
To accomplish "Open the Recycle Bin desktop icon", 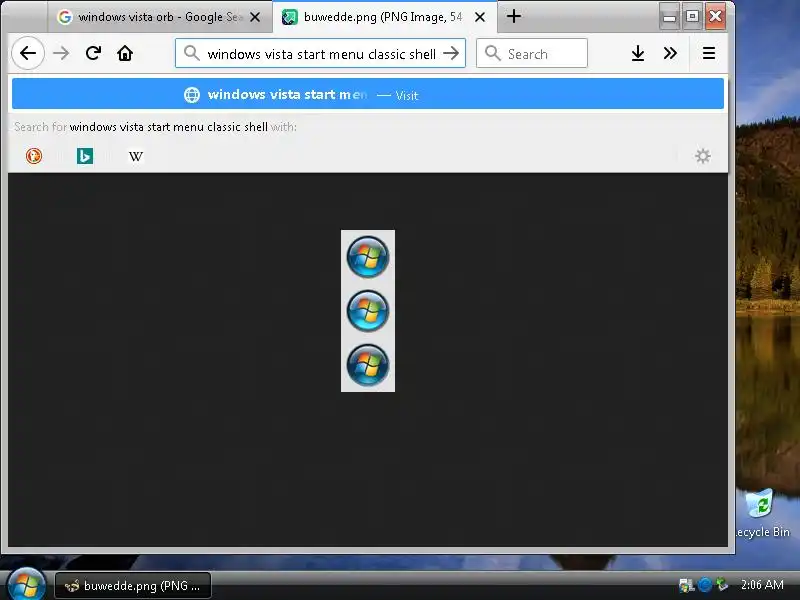I will tap(762, 514).
